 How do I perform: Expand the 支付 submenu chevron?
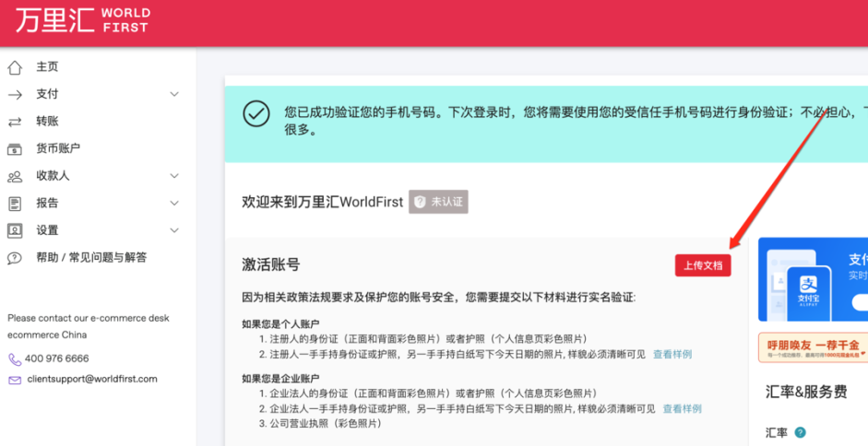pos(175,94)
